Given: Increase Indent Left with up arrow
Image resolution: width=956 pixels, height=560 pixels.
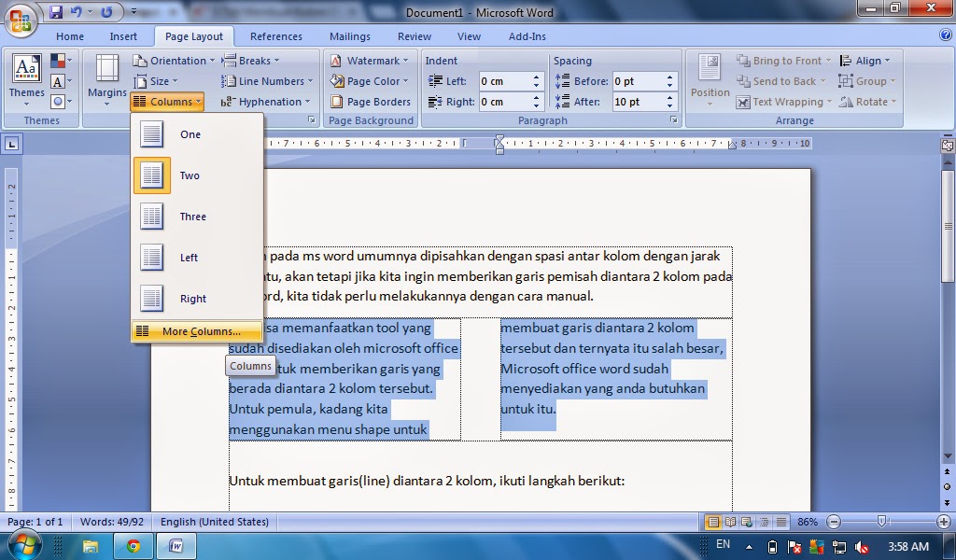Looking at the screenshot, I should click(536, 77).
